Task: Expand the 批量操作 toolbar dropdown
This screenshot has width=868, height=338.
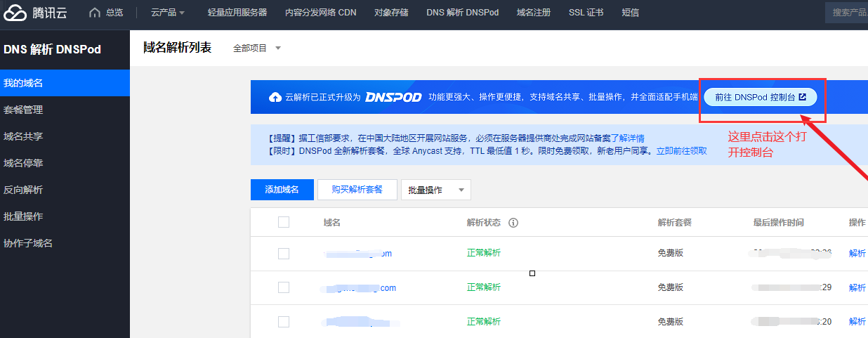Action: point(435,190)
